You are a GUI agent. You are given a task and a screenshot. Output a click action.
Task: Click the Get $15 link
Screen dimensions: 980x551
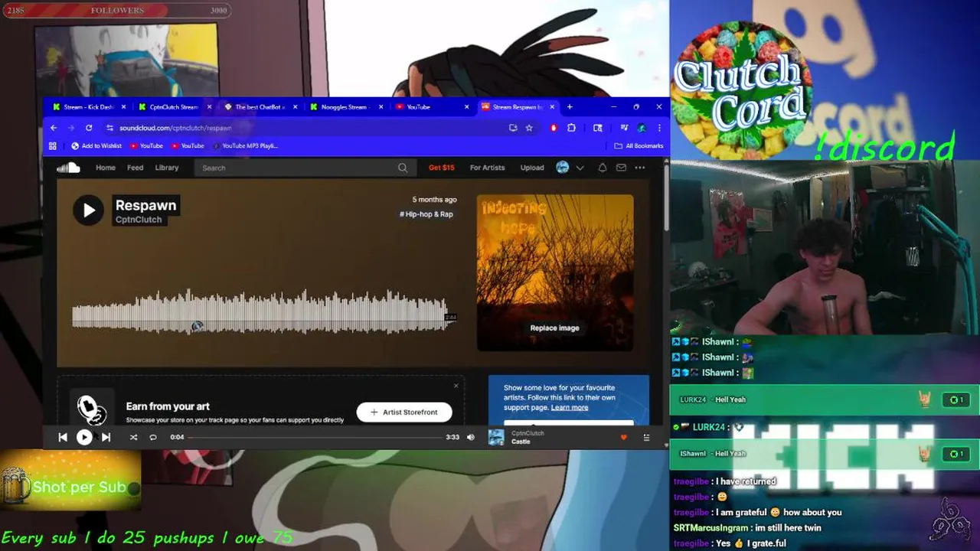[x=441, y=168]
